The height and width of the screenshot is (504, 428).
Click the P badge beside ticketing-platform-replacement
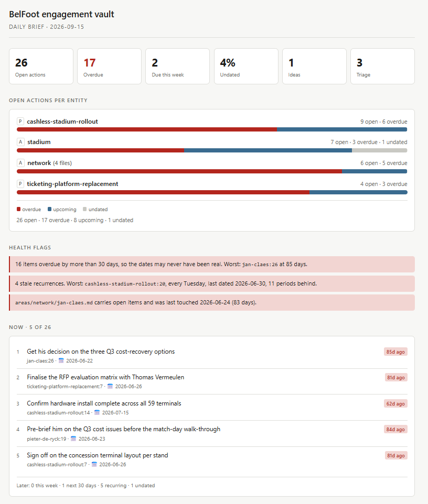coord(20,184)
